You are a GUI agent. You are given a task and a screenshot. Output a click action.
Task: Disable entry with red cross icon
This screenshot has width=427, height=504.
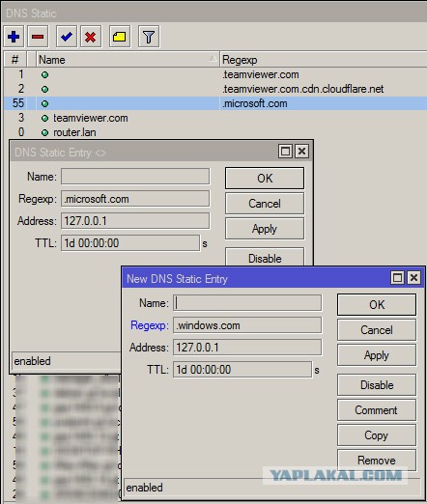pyautogui.click(x=91, y=37)
